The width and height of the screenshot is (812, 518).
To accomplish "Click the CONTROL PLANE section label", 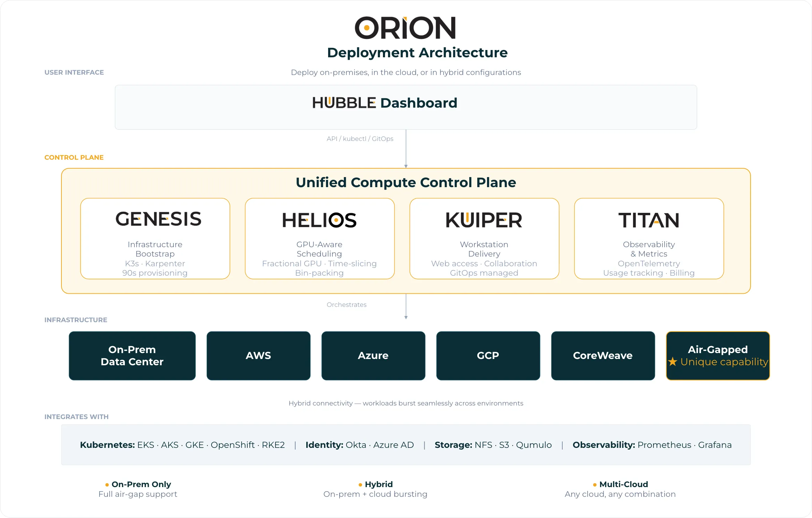I will (x=74, y=158).
